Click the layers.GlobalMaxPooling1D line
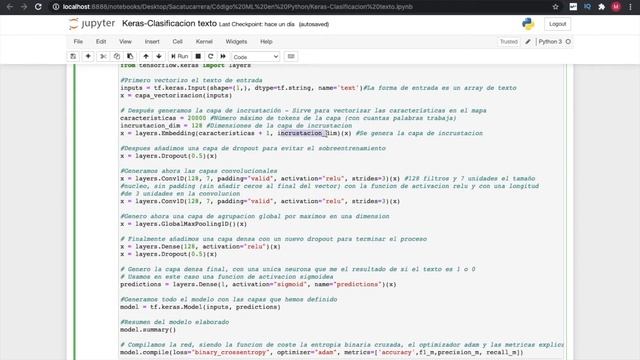The width and height of the screenshot is (640, 360). pos(183,224)
